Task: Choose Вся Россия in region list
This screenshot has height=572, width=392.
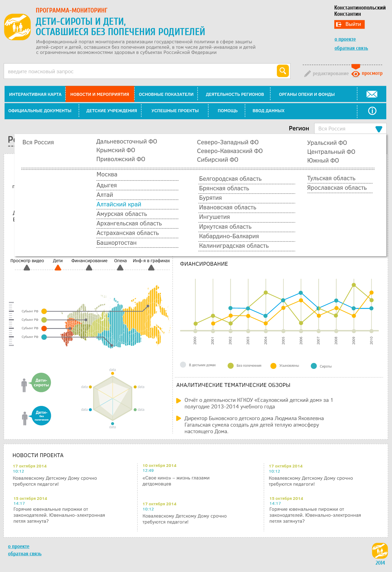Action: [38, 142]
